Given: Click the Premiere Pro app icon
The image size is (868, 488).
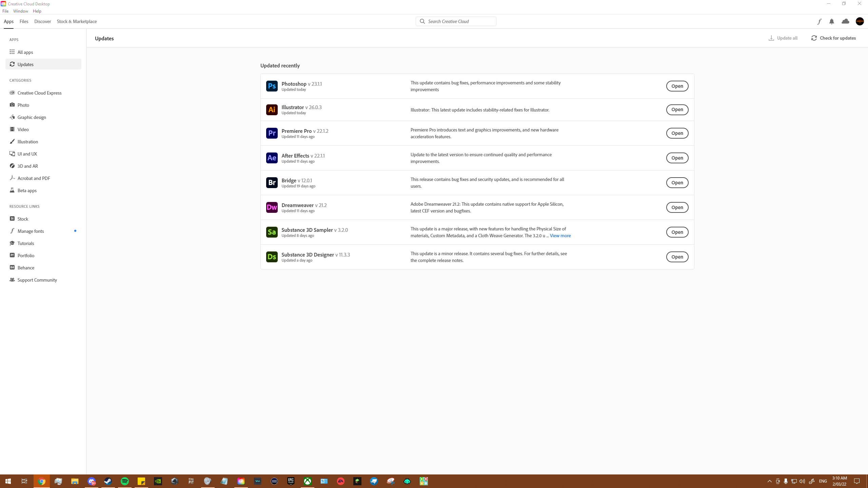Looking at the screenshot, I should click(272, 133).
